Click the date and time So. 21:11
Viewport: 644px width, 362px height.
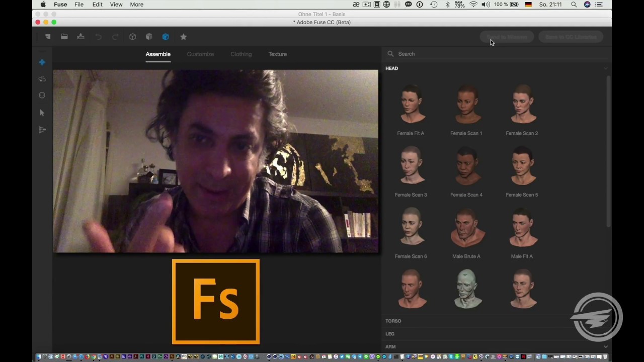(x=550, y=5)
